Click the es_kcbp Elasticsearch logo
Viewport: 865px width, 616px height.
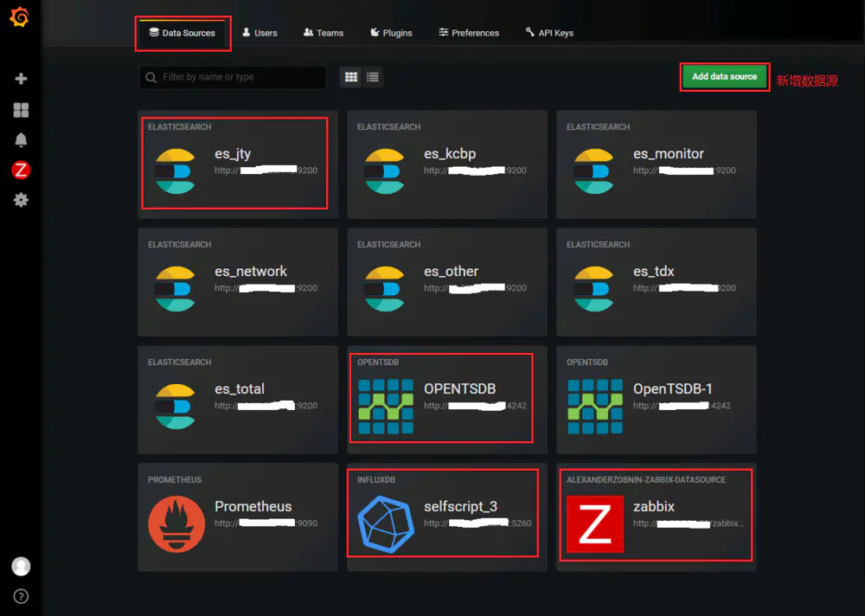(385, 171)
